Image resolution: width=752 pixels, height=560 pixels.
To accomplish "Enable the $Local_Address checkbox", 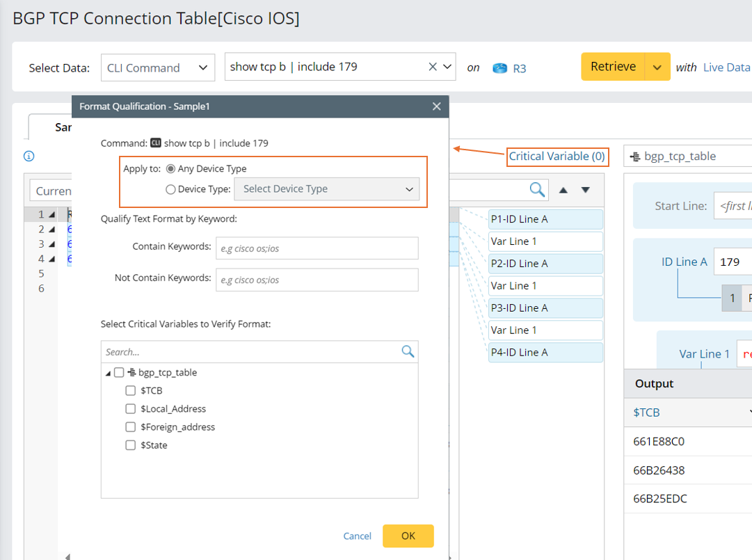I will point(130,409).
